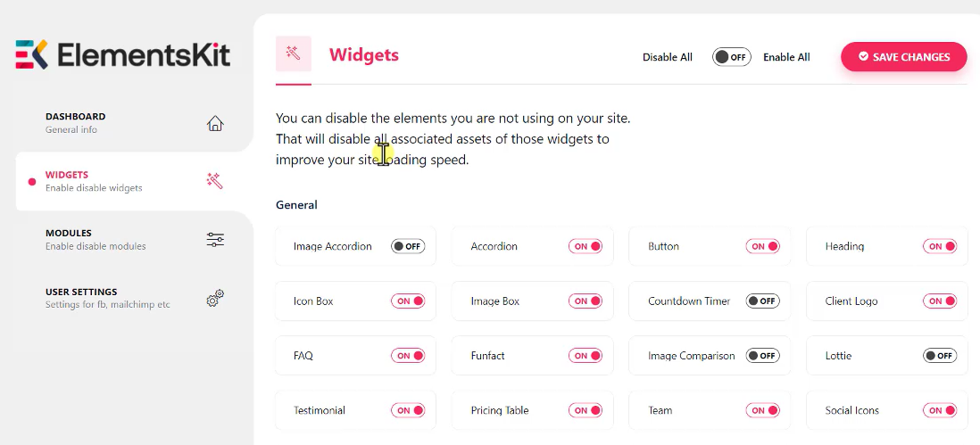
Task: Enable the Countdown Timer widget
Action: (x=762, y=301)
